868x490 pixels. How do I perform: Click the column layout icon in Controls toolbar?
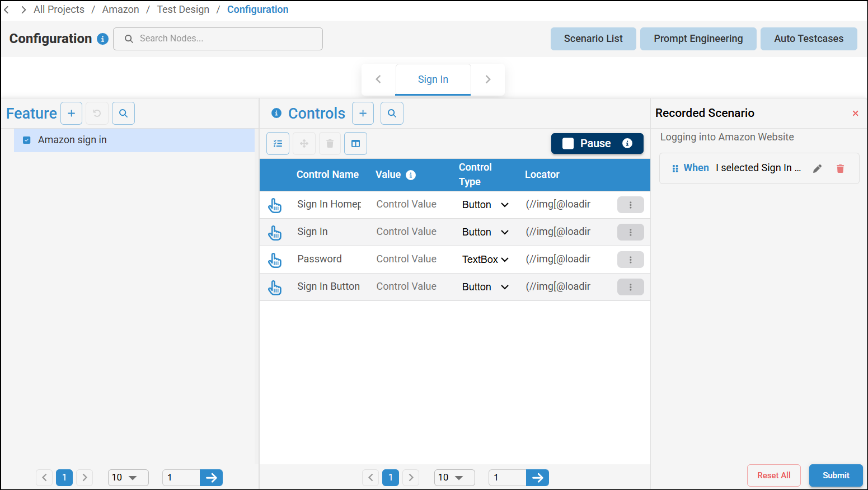[355, 144]
